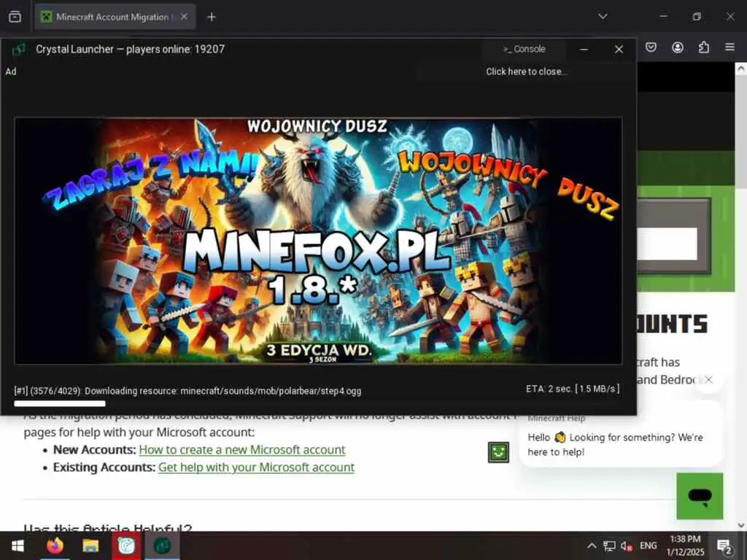This screenshot has height=560, width=747.
Task: Dismiss the Minecraft Help chat greeting bubble
Action: 708,379
